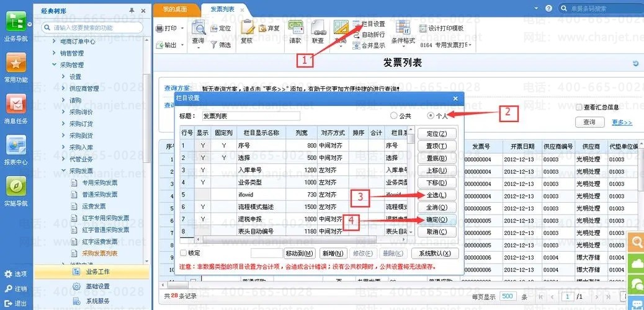Open the 8164 专用发票 print template dropdown
644x310 pixels.
470,45
